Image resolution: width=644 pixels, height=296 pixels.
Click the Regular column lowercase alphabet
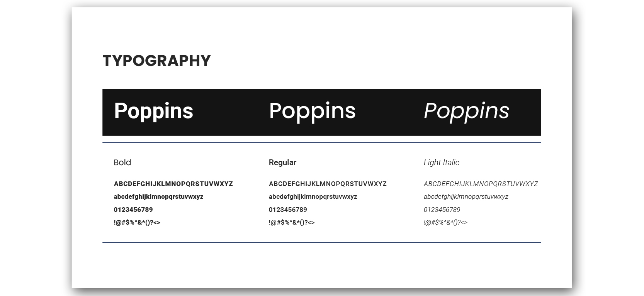pyautogui.click(x=313, y=196)
